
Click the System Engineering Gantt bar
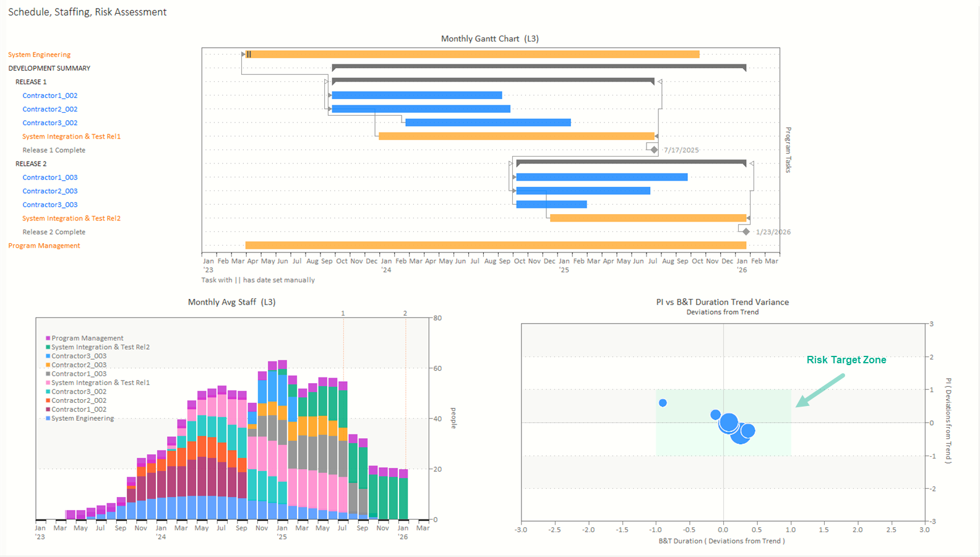pyautogui.click(x=473, y=54)
